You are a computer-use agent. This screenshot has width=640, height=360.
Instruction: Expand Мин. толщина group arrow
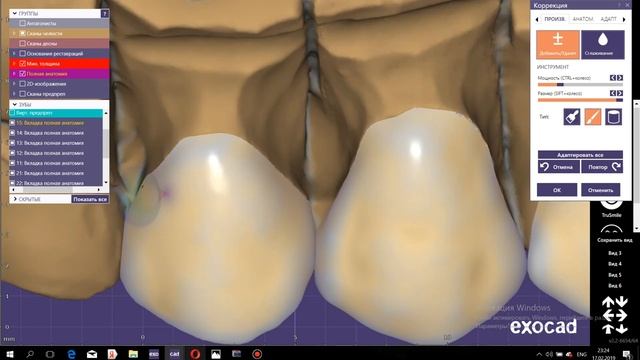click(x=14, y=64)
